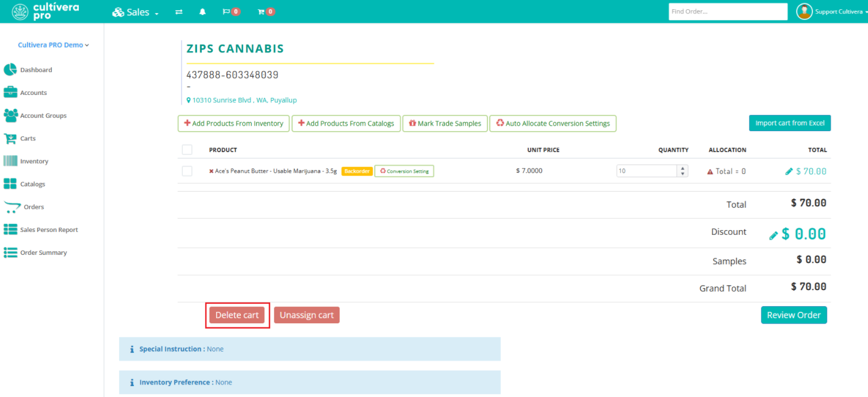Remove Ace's Peanut Butter with red X

tap(212, 171)
